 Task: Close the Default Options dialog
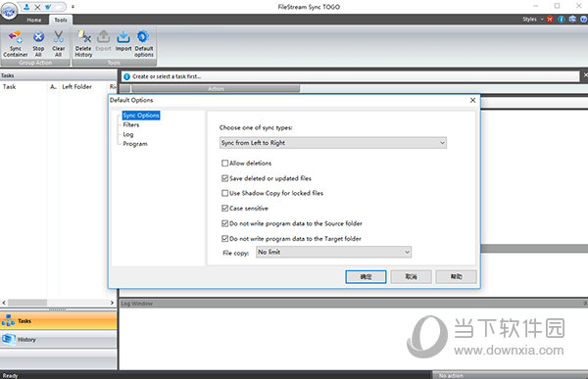pos(473,100)
